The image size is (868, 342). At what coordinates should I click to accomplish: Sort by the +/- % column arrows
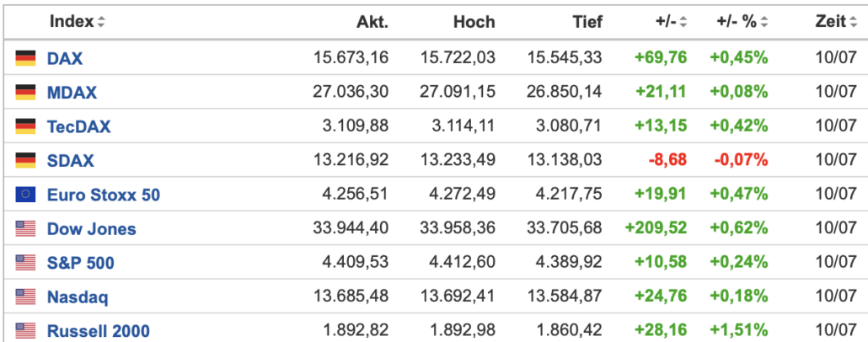click(x=764, y=22)
